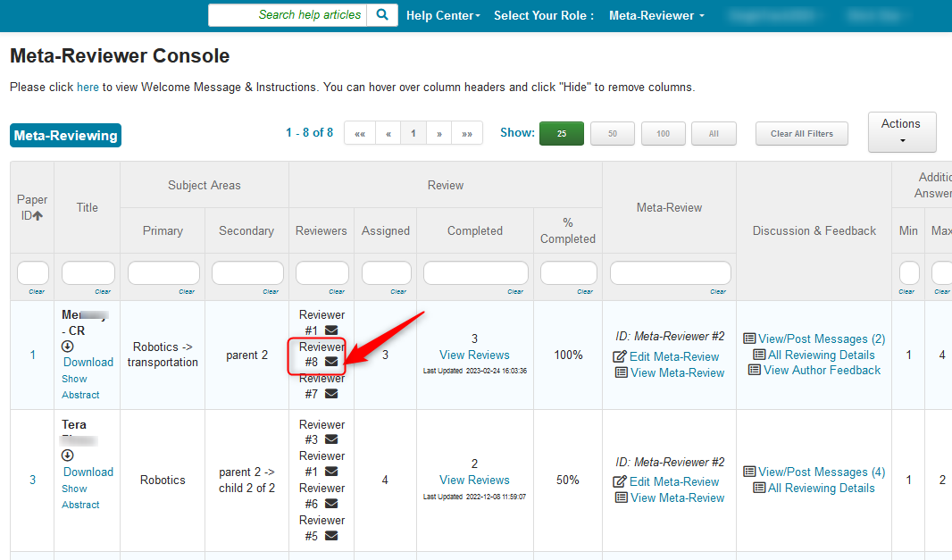Click Clear All Filters button
This screenshot has width=952, height=560.
pyautogui.click(x=801, y=134)
